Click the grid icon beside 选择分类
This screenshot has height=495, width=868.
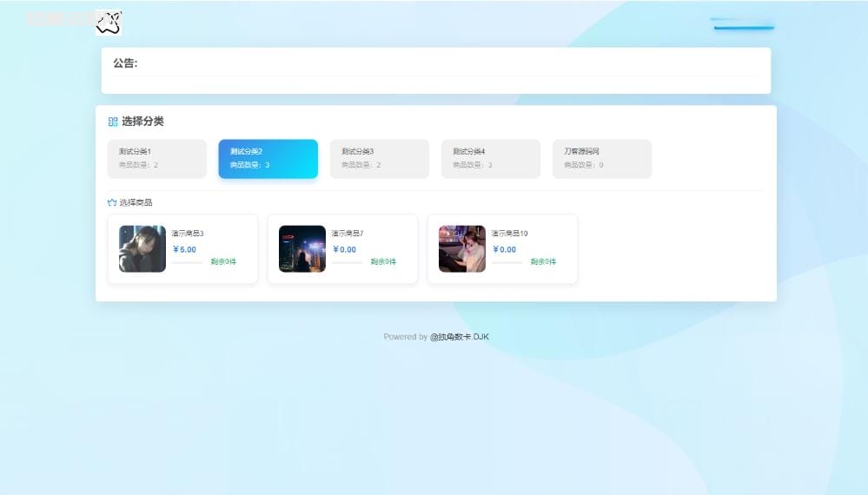[x=112, y=122]
